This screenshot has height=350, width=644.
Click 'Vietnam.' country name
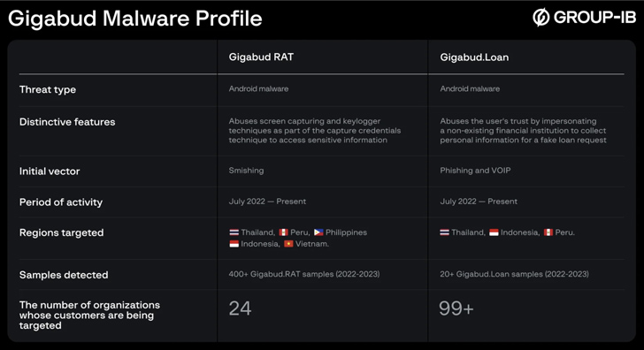[x=312, y=244]
